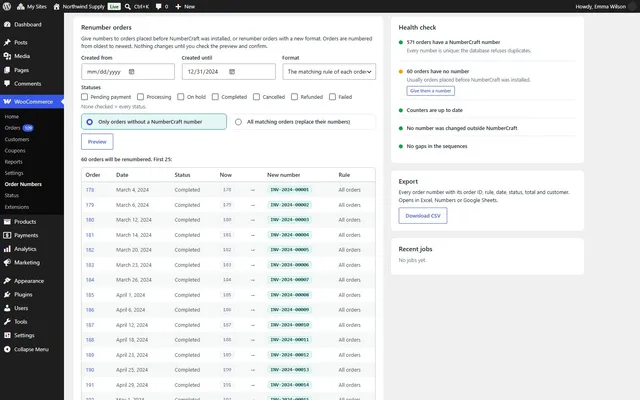Check the Completed status checkbox

215,97
